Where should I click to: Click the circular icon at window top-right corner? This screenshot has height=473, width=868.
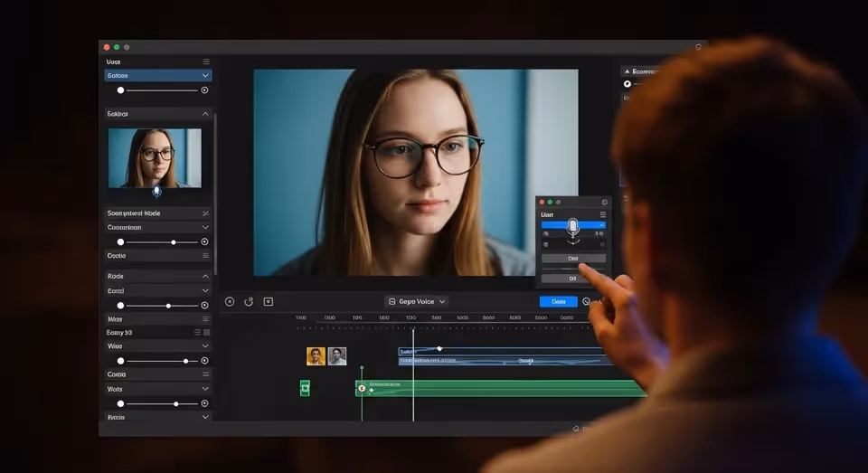(699, 47)
